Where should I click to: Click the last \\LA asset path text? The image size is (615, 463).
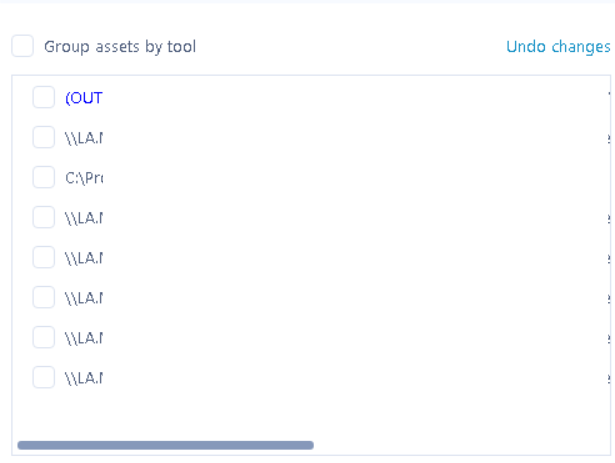click(84, 378)
